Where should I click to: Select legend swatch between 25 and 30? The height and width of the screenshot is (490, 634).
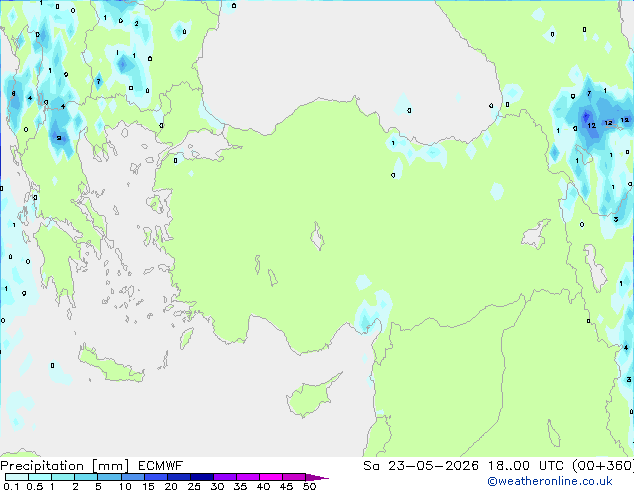[x=202, y=477]
